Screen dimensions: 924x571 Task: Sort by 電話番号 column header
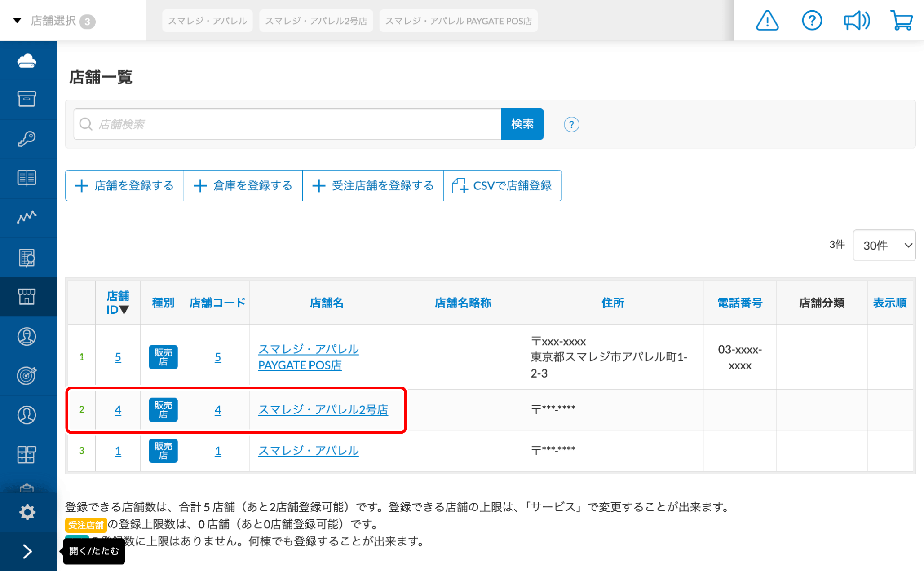click(x=740, y=303)
